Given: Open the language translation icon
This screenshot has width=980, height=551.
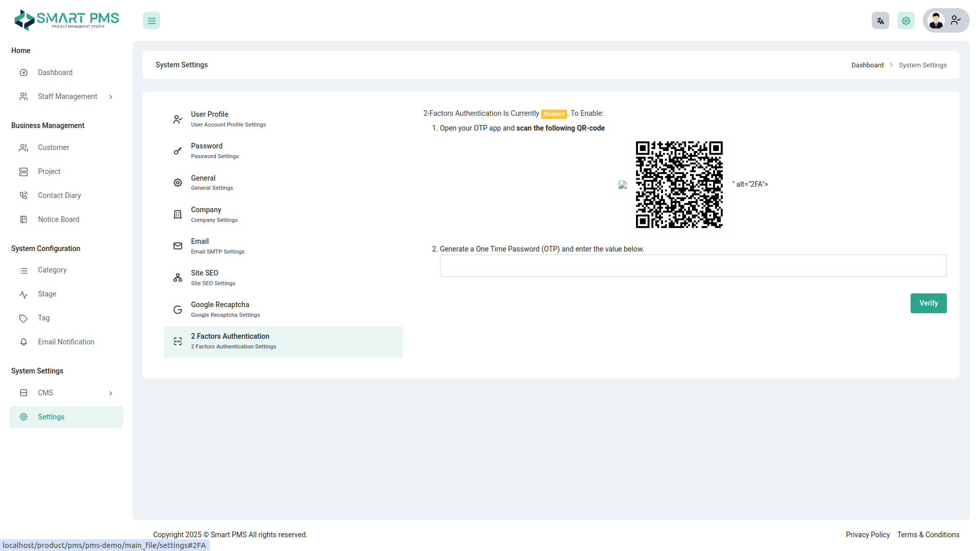Looking at the screenshot, I should [x=880, y=21].
